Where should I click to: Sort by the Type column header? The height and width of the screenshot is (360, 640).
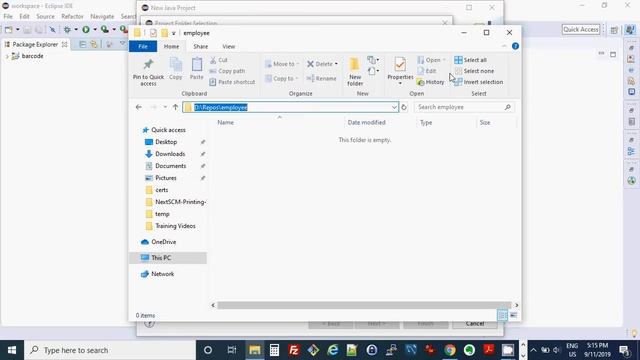[x=426, y=122]
